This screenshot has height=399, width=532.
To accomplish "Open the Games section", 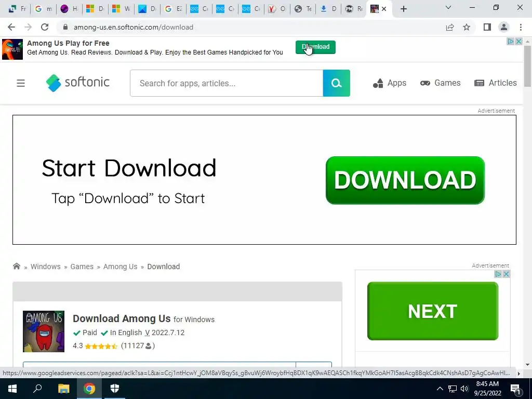I will point(441,83).
